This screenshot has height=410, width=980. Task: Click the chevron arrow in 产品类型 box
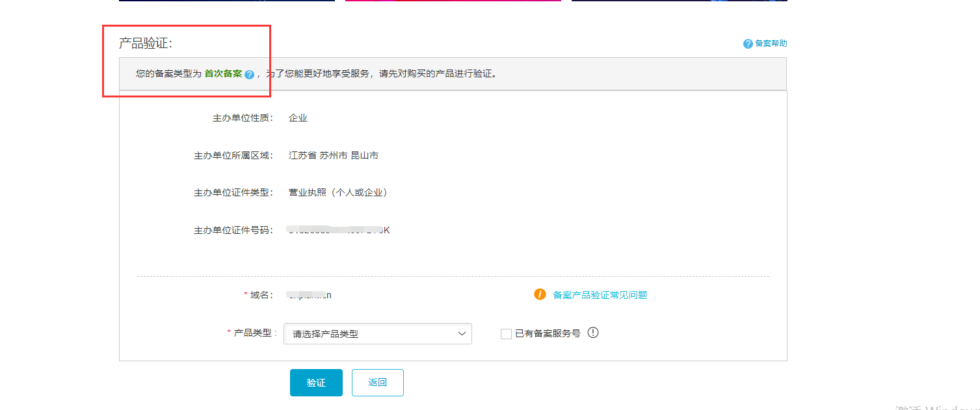462,334
